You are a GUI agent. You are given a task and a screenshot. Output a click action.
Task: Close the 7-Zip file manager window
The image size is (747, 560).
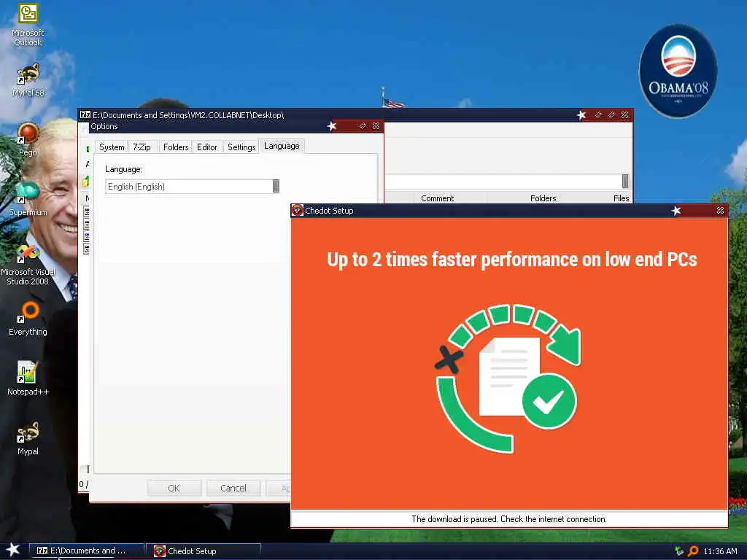pos(625,114)
